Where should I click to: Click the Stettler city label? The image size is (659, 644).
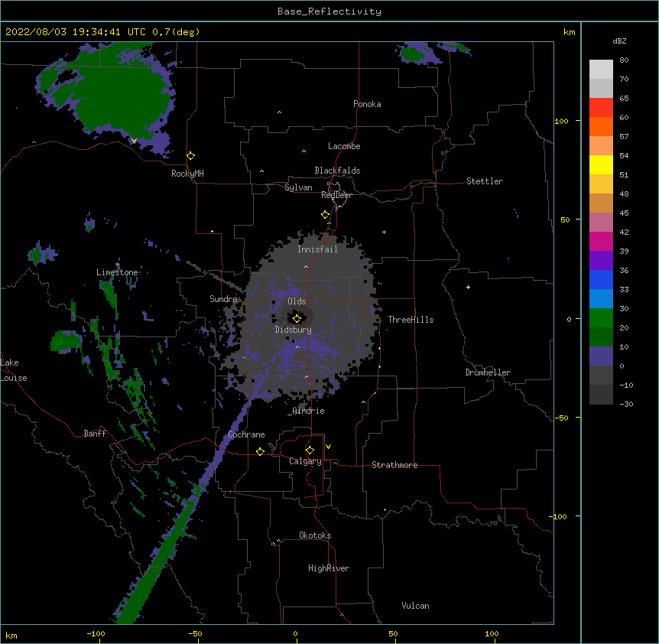(x=485, y=181)
